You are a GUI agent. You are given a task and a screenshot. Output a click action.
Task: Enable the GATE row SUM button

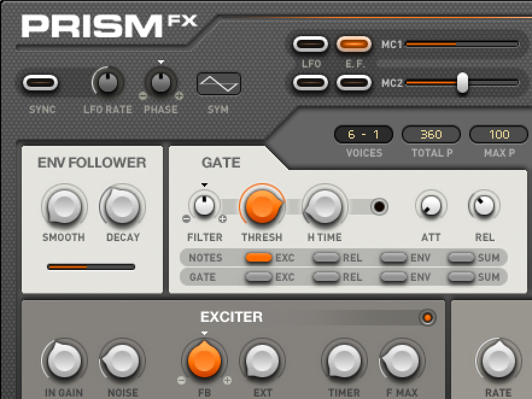[x=461, y=277]
